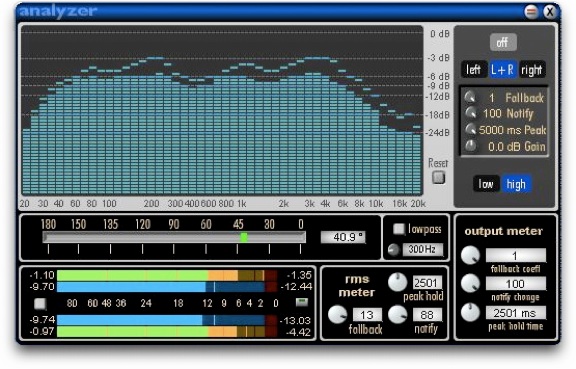This screenshot has width=576, height=369.
Task: Click the peak hold time 2501 ms field
Action: coord(515,313)
